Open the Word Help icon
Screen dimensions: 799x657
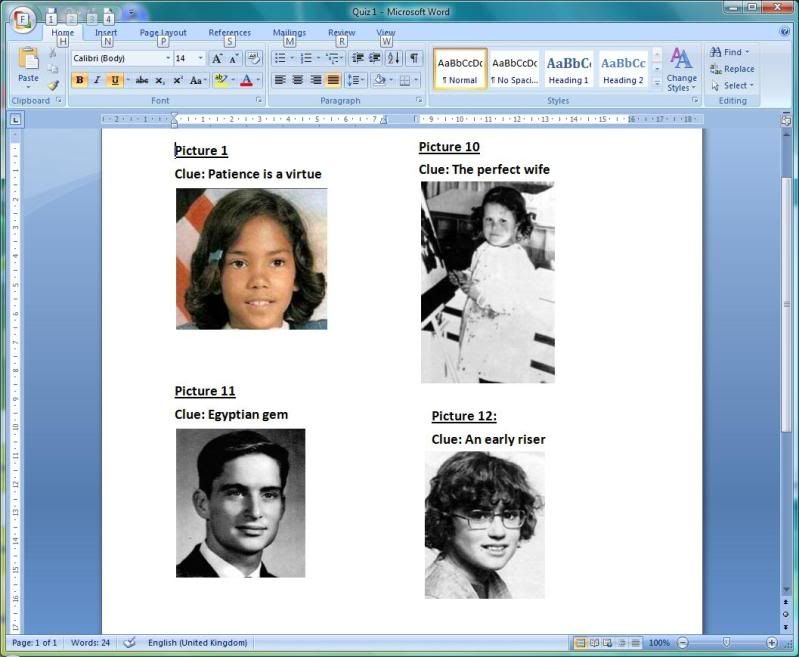click(786, 32)
